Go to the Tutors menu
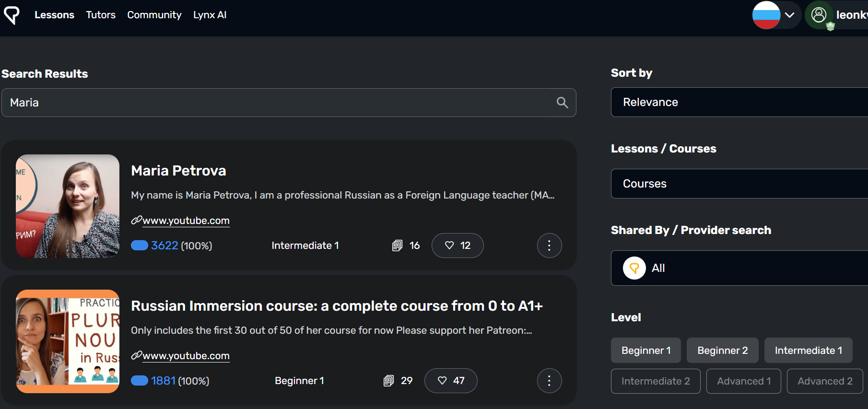This screenshot has height=409, width=868. (x=101, y=15)
